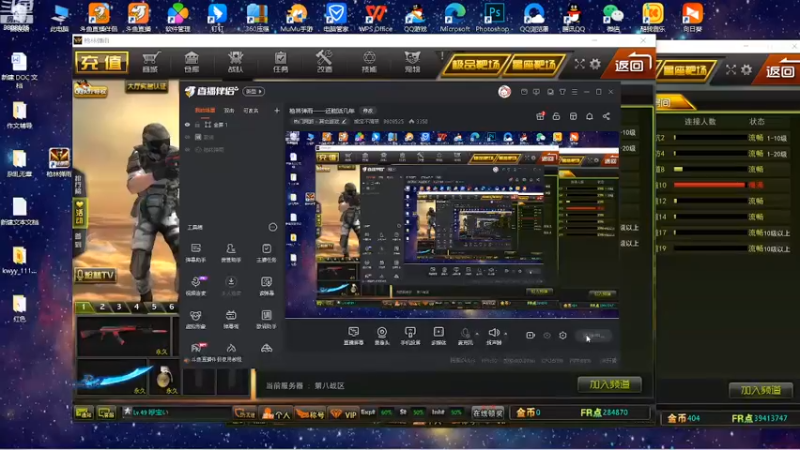Open the 战队 team icon
The height and width of the screenshot is (450, 800).
(235, 62)
